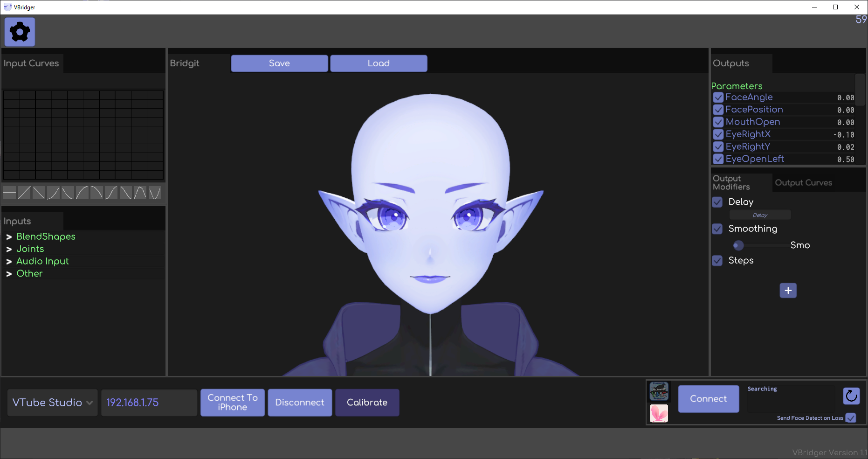
Task: Pick the bell-shaped peak curve preset
Action: click(140, 193)
